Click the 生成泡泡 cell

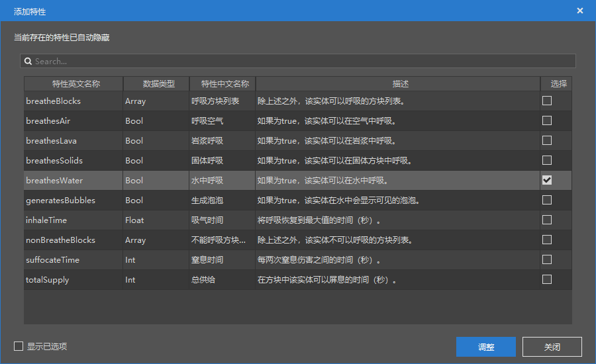[x=223, y=201]
